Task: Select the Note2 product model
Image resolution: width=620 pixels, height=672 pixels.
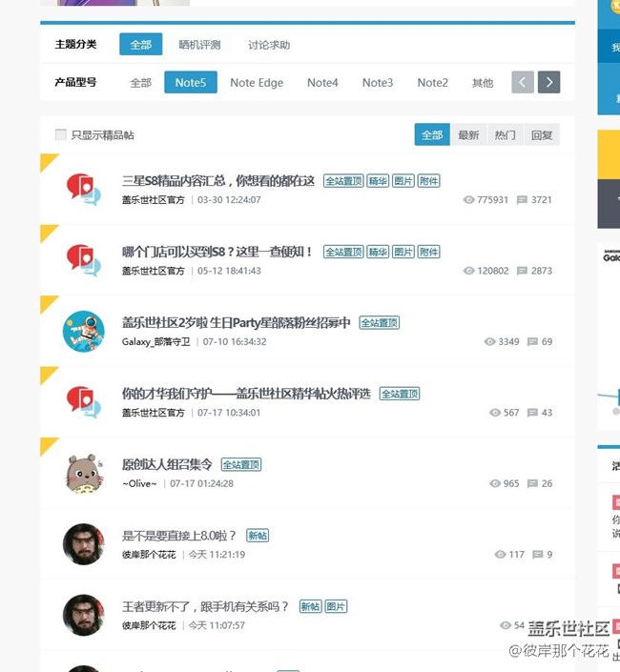Action: click(x=433, y=82)
